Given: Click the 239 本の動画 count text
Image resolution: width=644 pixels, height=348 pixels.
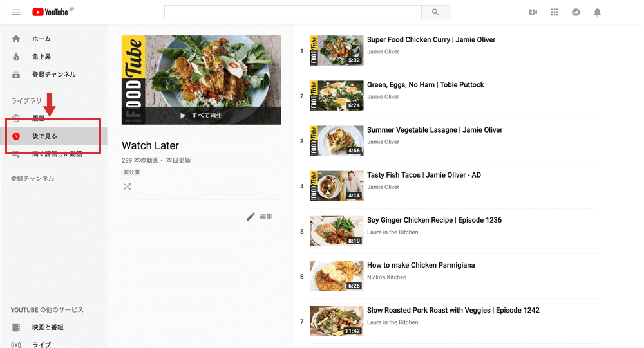Looking at the screenshot, I should pos(140,160).
